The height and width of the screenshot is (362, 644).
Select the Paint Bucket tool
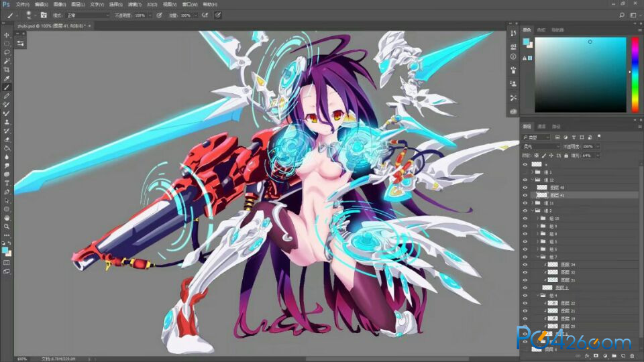click(x=7, y=147)
